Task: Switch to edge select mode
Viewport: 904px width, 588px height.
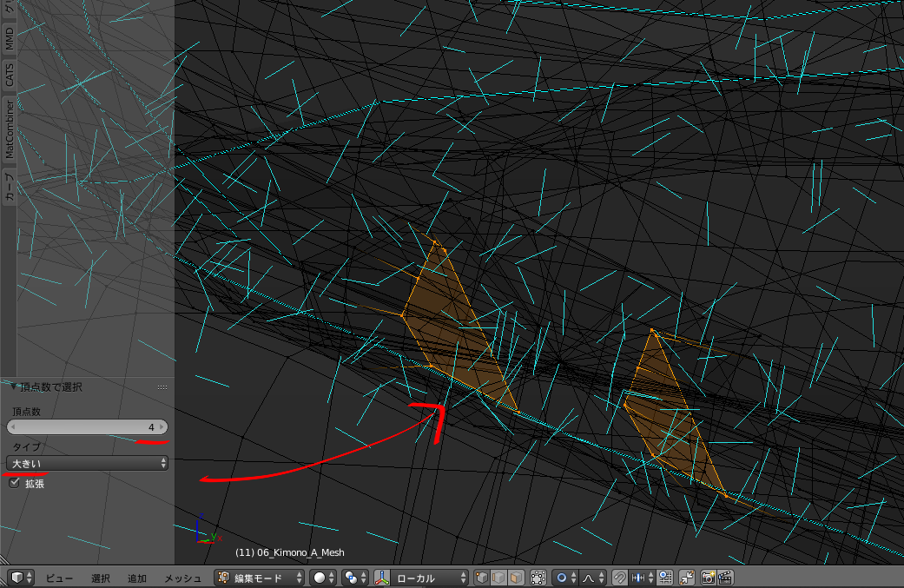Action: tap(499, 578)
